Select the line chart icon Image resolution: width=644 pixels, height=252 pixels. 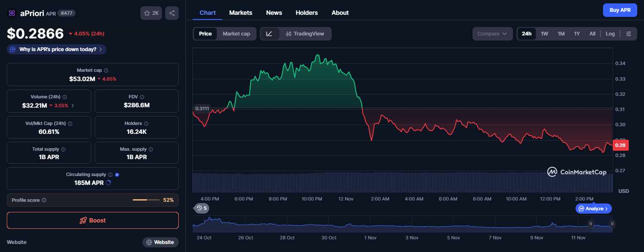pos(270,34)
